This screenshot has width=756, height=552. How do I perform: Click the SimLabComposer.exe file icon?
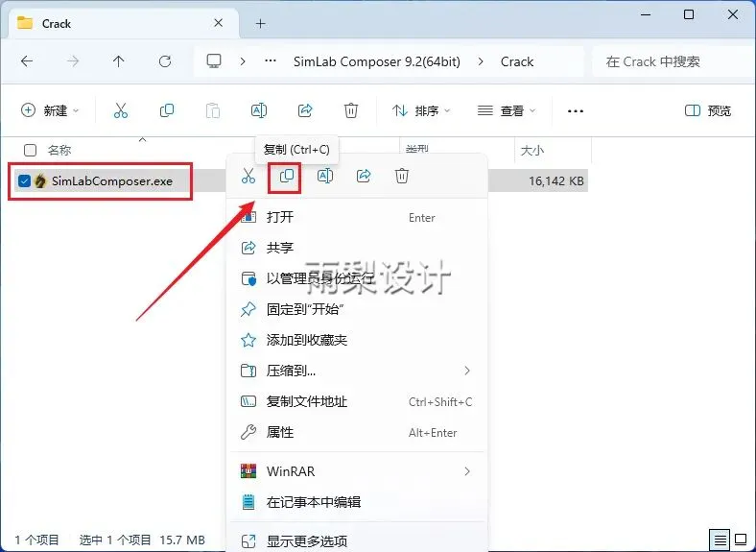pyautogui.click(x=40, y=180)
